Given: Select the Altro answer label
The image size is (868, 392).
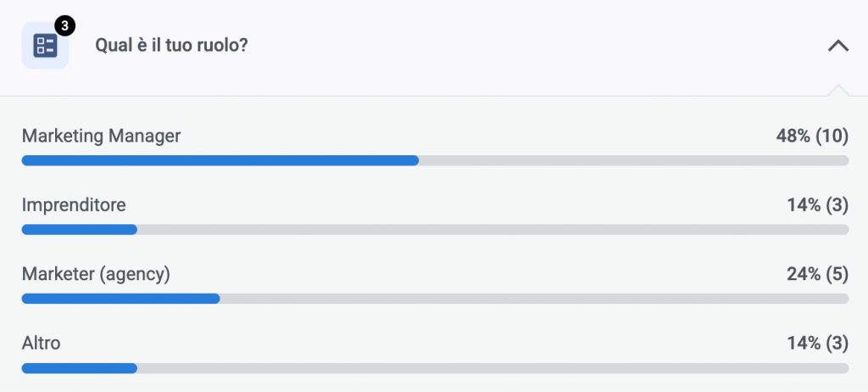Looking at the screenshot, I should pos(41,344).
